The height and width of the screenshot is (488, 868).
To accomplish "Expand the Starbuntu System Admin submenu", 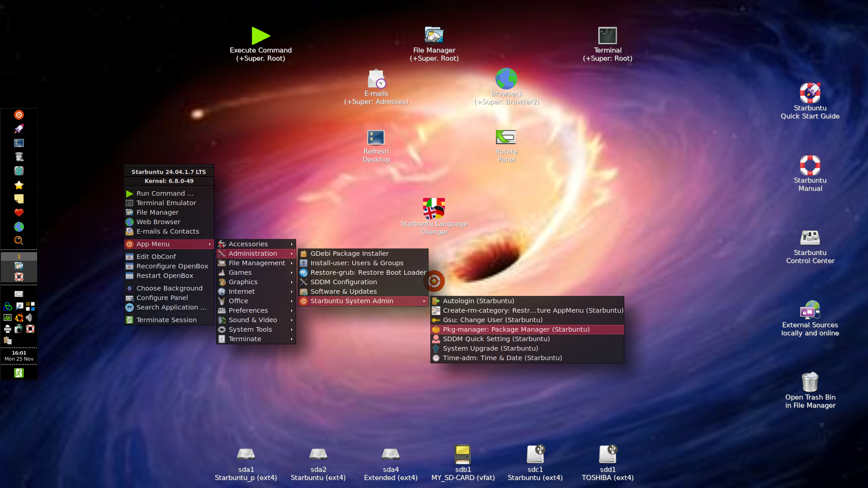I will pyautogui.click(x=363, y=301).
